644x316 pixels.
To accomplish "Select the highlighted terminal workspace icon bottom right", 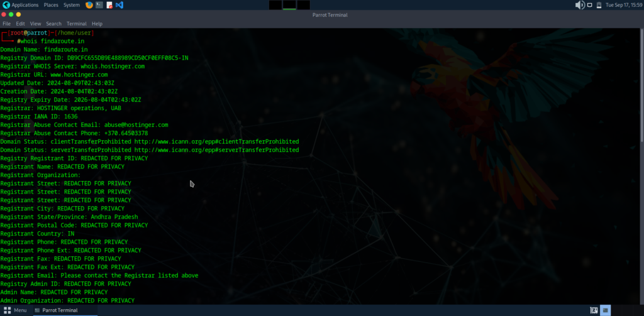I will coord(607,310).
